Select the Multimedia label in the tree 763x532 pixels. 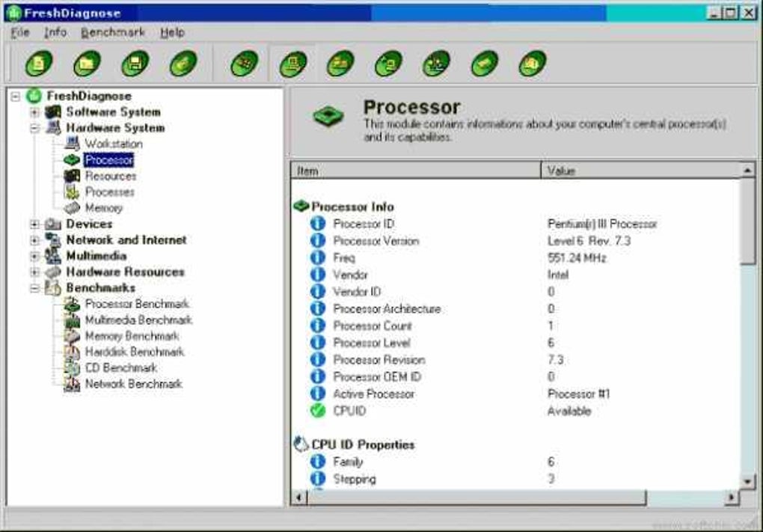pyautogui.click(x=96, y=256)
